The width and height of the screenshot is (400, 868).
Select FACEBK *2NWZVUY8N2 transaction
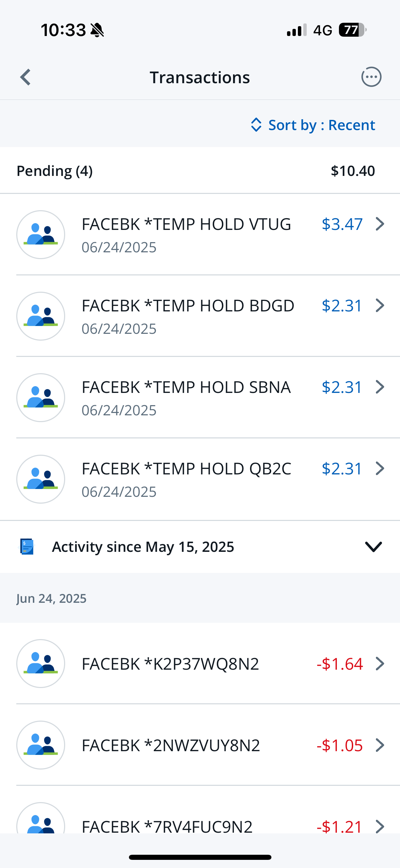coord(200,745)
